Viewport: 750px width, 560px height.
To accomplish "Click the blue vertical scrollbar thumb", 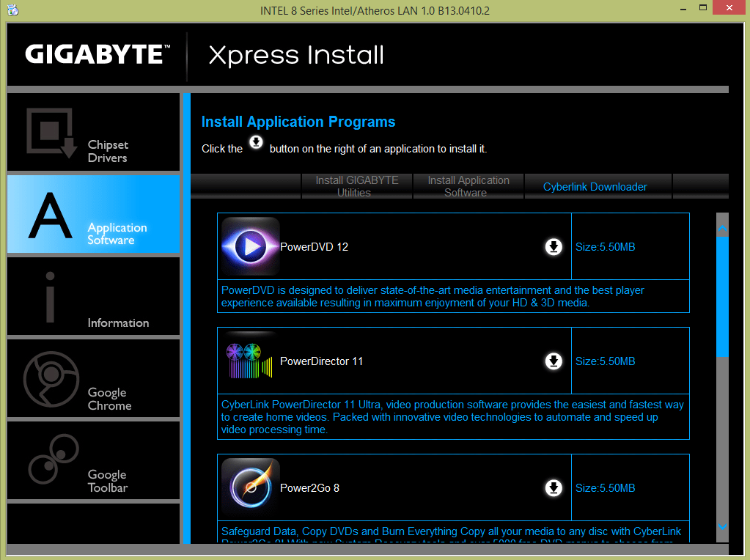I will coord(722,297).
